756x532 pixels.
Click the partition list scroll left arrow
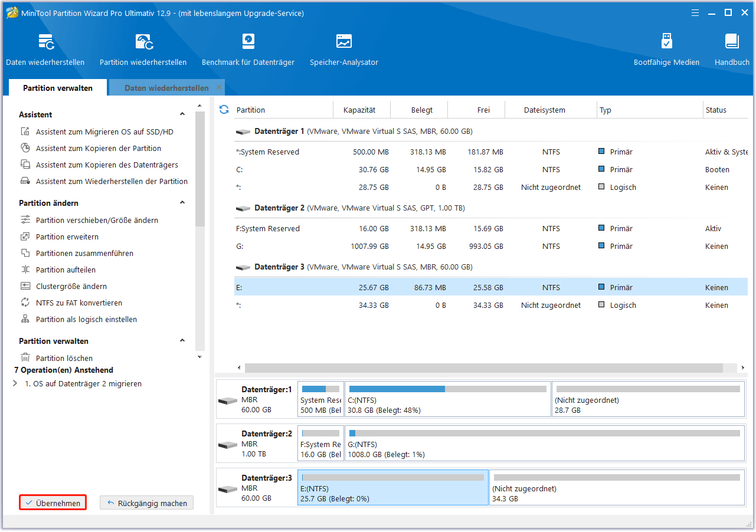pyautogui.click(x=239, y=367)
